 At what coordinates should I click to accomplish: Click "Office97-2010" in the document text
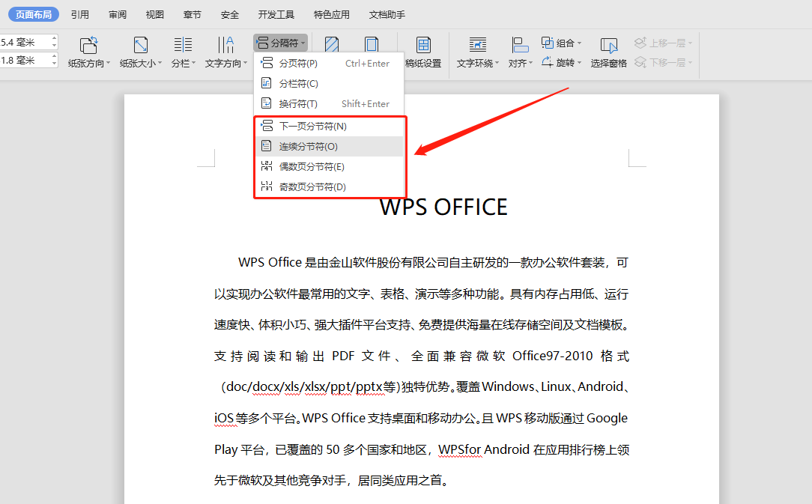click(x=553, y=356)
